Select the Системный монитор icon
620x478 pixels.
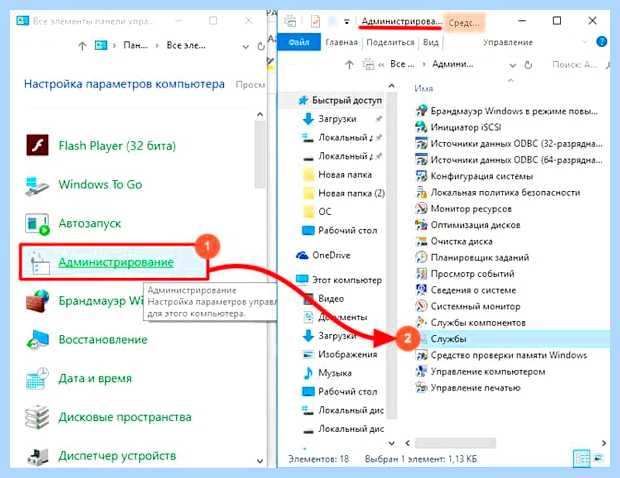click(422, 306)
